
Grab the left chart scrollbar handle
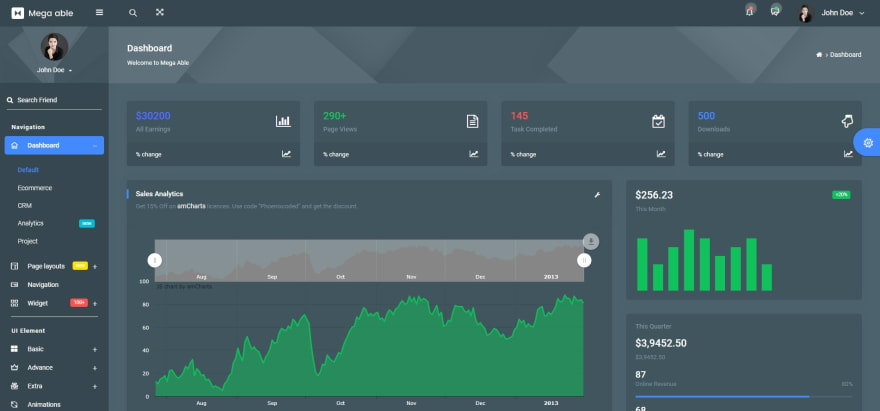(x=155, y=260)
